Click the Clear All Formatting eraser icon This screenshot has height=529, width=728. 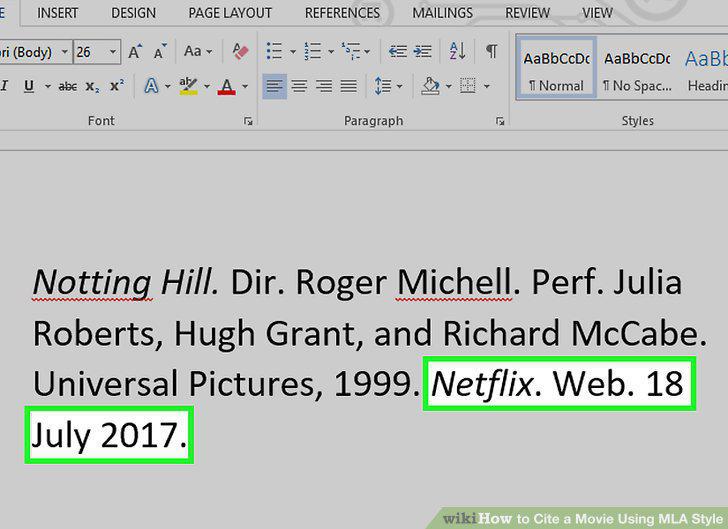pyautogui.click(x=240, y=51)
